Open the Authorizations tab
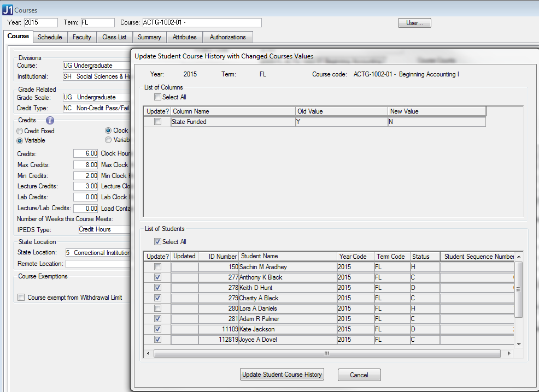The height and width of the screenshot is (392, 539). pyautogui.click(x=227, y=37)
